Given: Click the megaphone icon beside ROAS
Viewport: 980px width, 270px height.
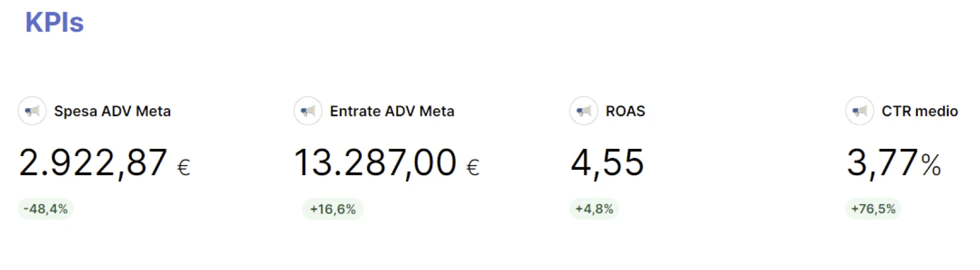Looking at the screenshot, I should 583,111.
